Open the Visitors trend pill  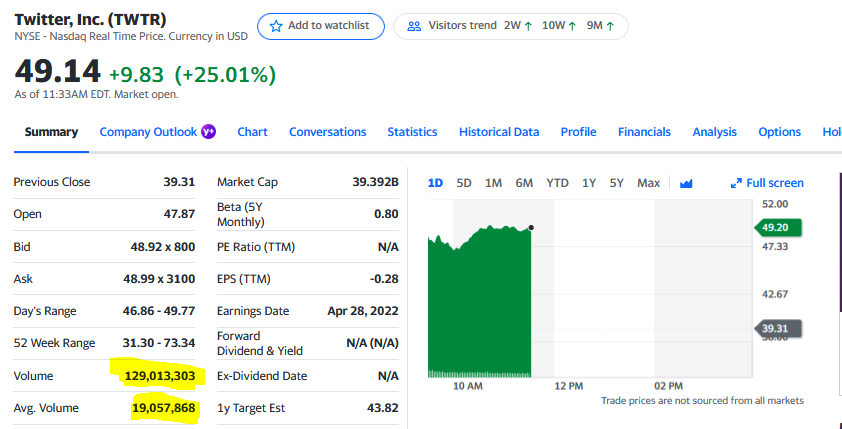(511, 26)
